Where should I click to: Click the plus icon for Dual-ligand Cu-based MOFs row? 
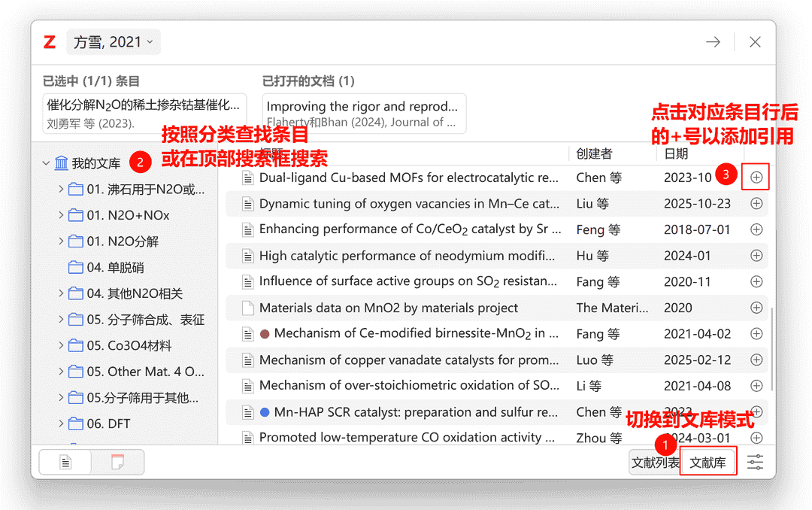pyautogui.click(x=756, y=178)
